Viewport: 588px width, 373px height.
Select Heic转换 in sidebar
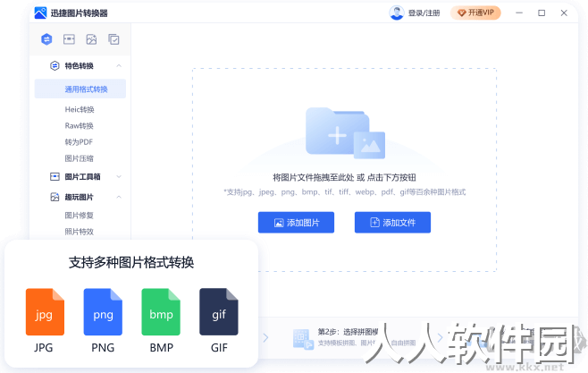[x=80, y=109]
